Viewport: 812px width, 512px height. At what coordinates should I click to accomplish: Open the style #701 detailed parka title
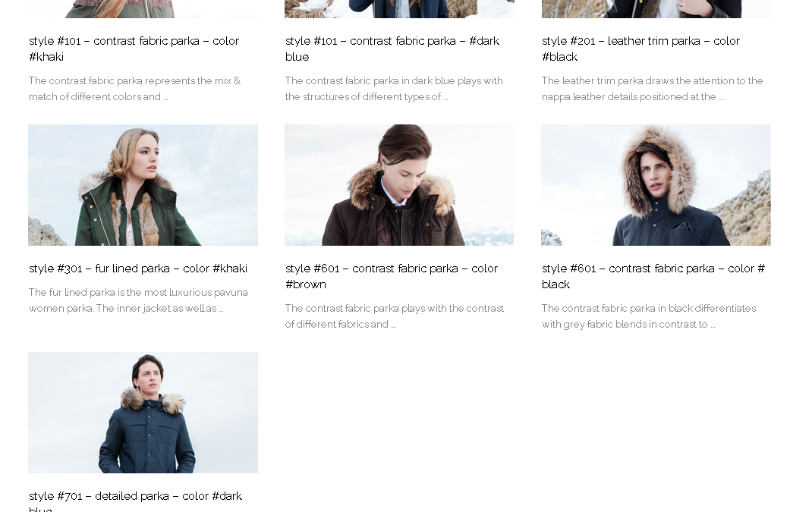[x=135, y=497]
